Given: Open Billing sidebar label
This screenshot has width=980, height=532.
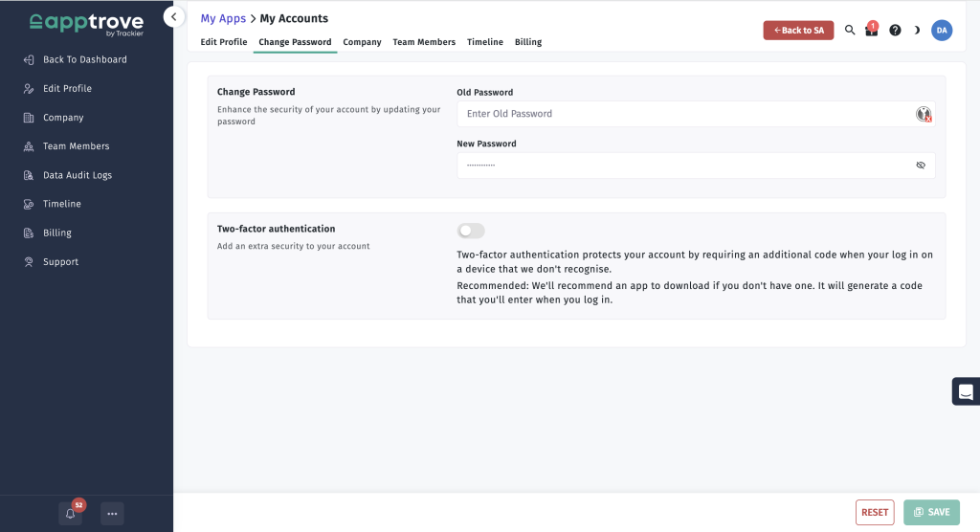Looking at the screenshot, I should pos(56,233).
